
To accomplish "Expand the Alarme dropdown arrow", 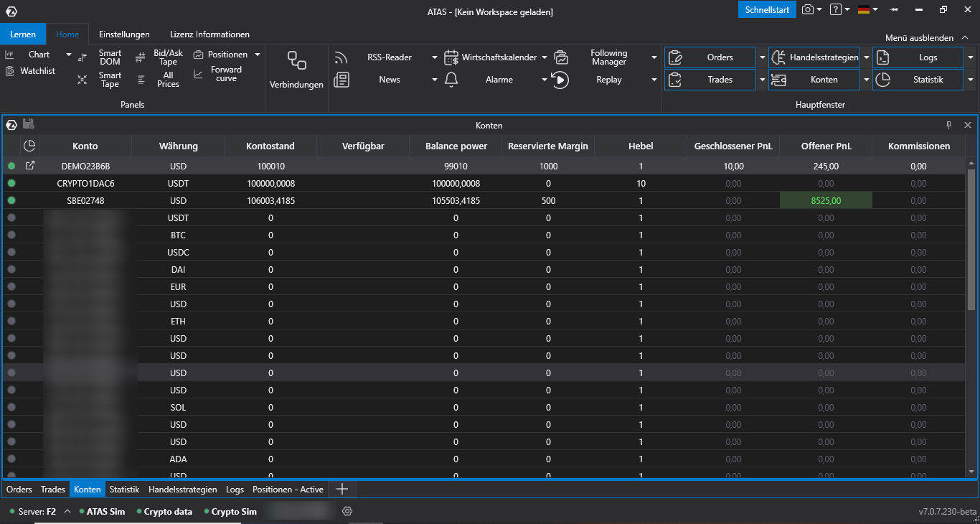I will (x=545, y=80).
